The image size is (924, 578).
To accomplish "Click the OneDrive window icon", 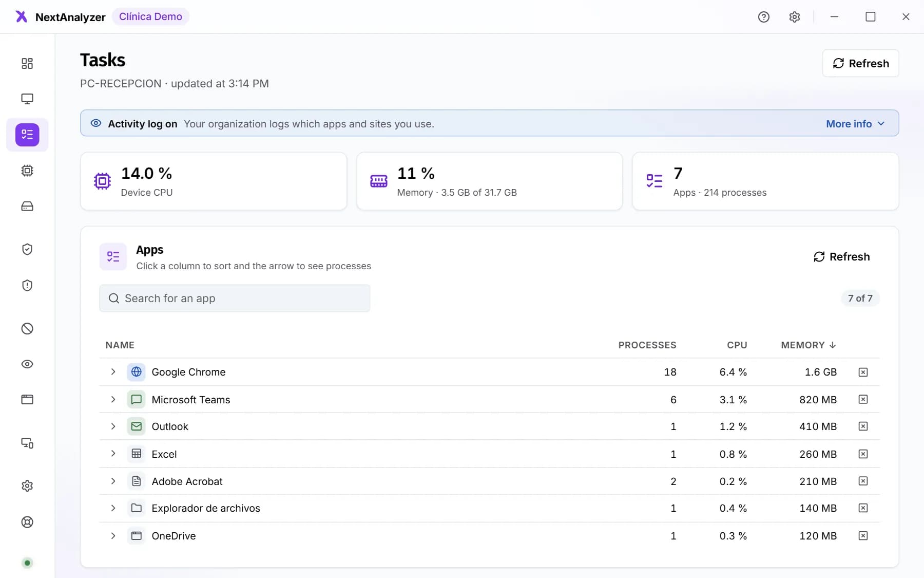I will click(137, 536).
